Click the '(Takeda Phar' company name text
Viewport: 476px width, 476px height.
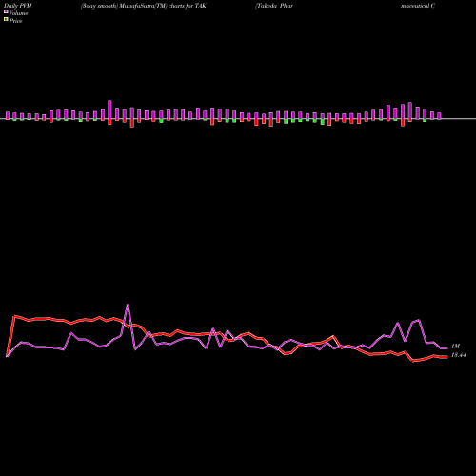point(274,6)
